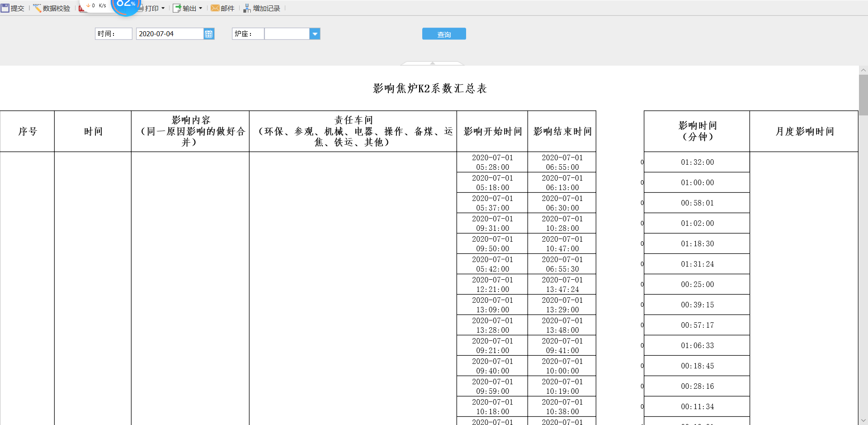Click the 提交 (submit) save icon
The height and width of the screenshot is (425, 868).
click(x=5, y=8)
